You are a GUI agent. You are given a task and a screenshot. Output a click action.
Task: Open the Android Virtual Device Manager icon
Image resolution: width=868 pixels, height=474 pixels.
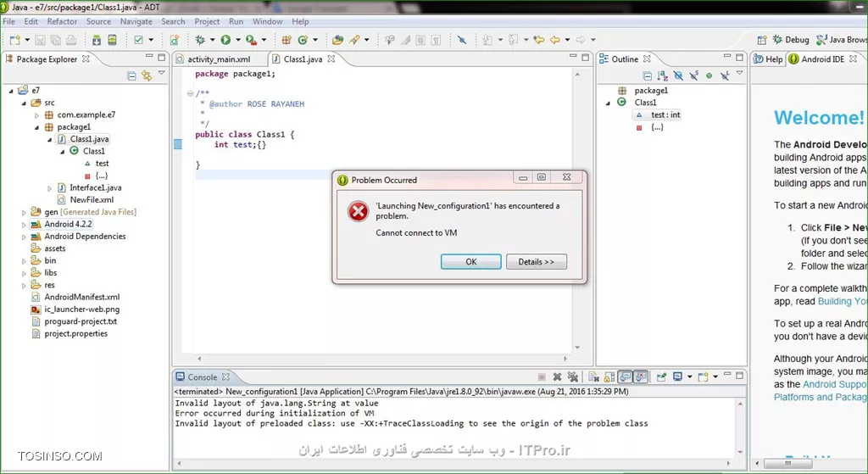(113, 40)
